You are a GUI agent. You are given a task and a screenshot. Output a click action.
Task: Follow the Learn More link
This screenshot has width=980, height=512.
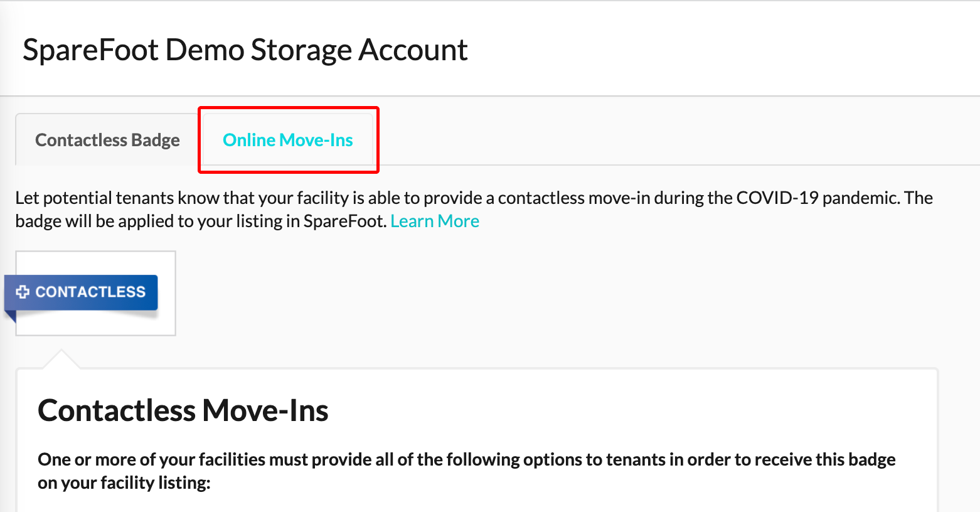tap(435, 221)
